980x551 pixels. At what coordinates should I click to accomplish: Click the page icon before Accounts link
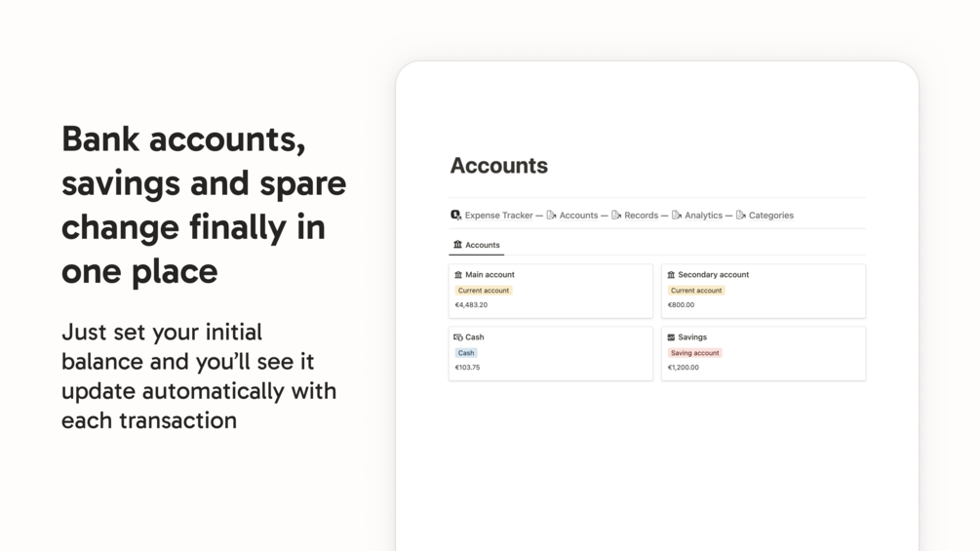(x=551, y=215)
